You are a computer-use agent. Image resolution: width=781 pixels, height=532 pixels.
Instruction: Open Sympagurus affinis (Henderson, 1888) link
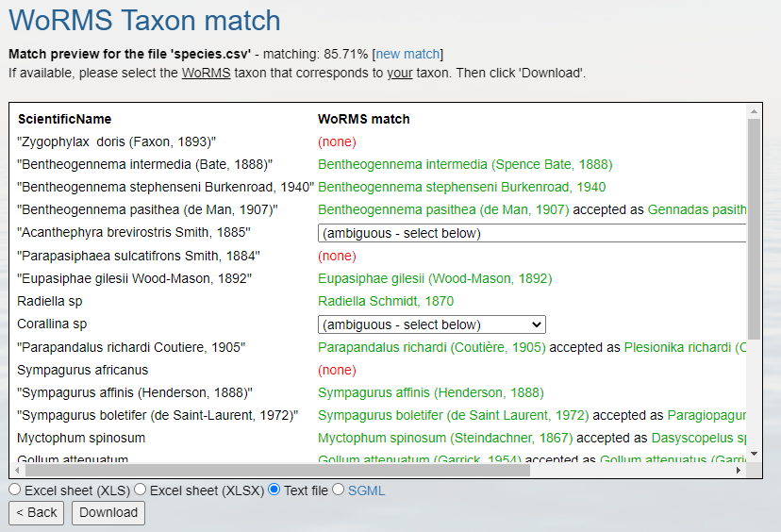click(431, 392)
